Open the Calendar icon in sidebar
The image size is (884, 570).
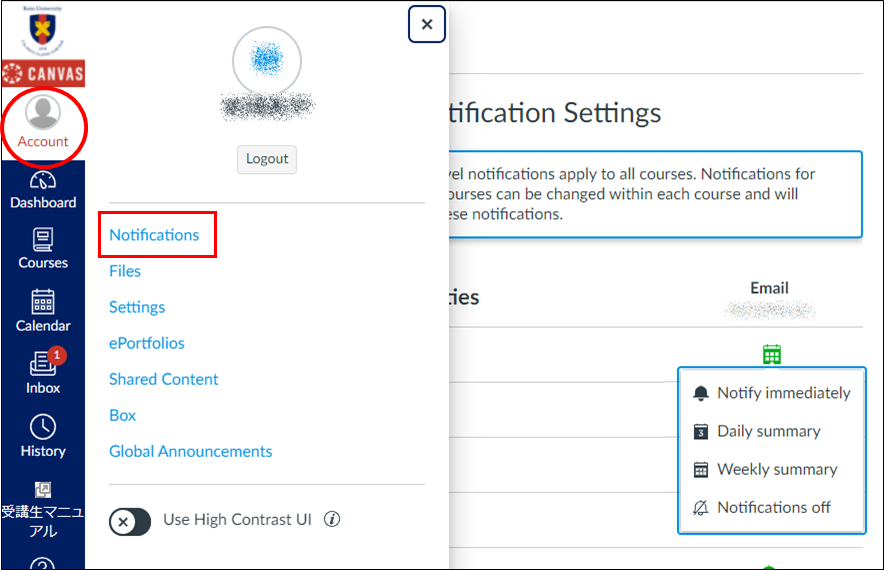pos(43,310)
